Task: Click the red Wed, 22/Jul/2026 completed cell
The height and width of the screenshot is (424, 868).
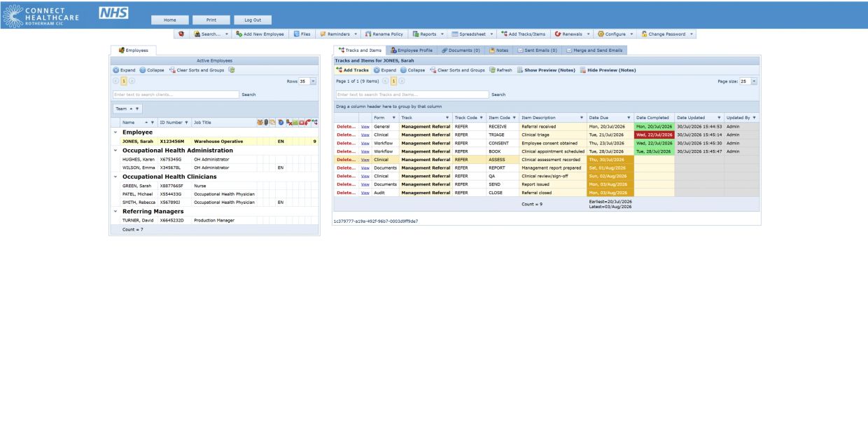Action: tap(654, 135)
